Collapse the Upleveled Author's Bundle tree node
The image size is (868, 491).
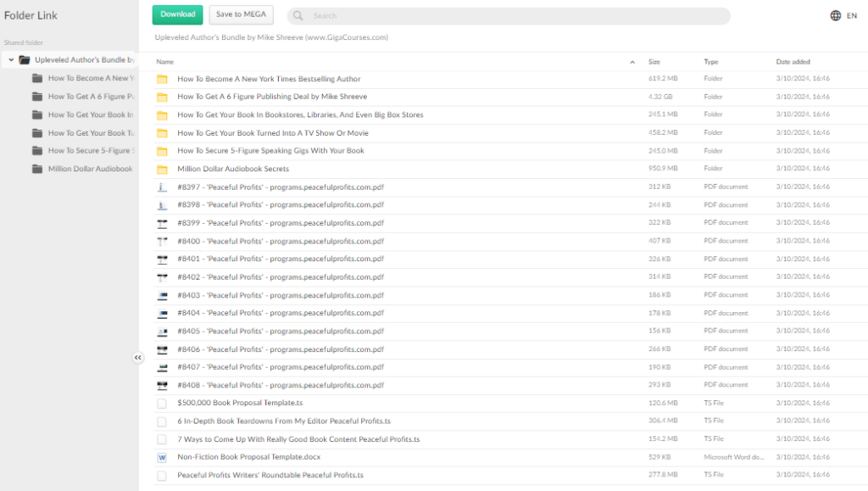tap(11, 60)
